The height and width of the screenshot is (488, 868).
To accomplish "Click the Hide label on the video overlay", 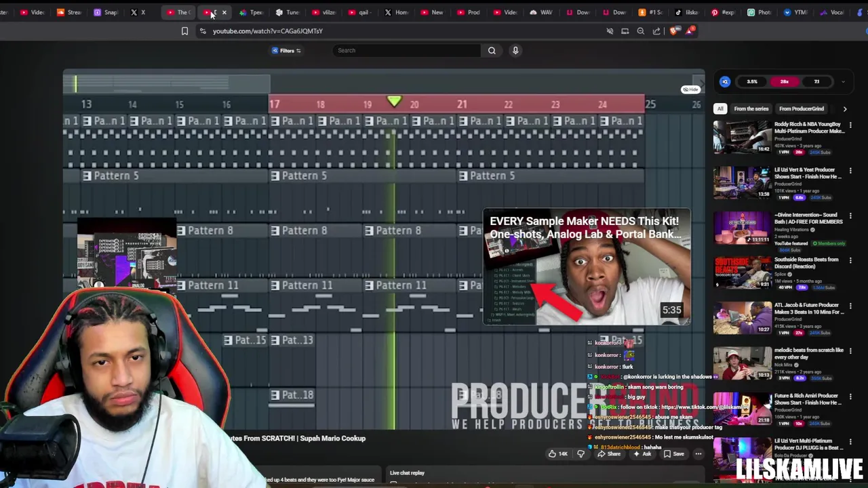I will point(690,89).
